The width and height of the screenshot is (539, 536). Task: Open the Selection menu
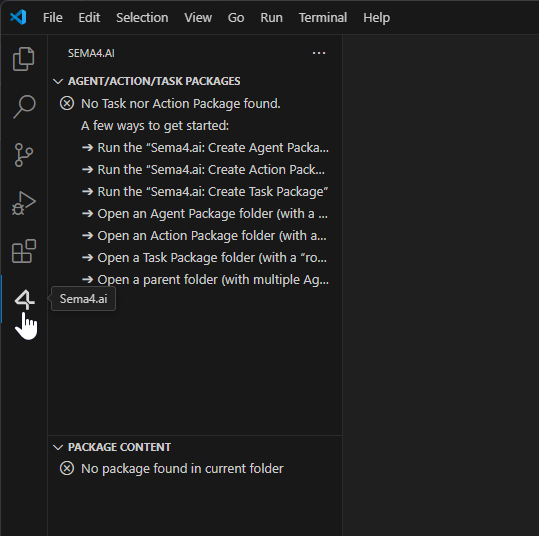(x=142, y=18)
